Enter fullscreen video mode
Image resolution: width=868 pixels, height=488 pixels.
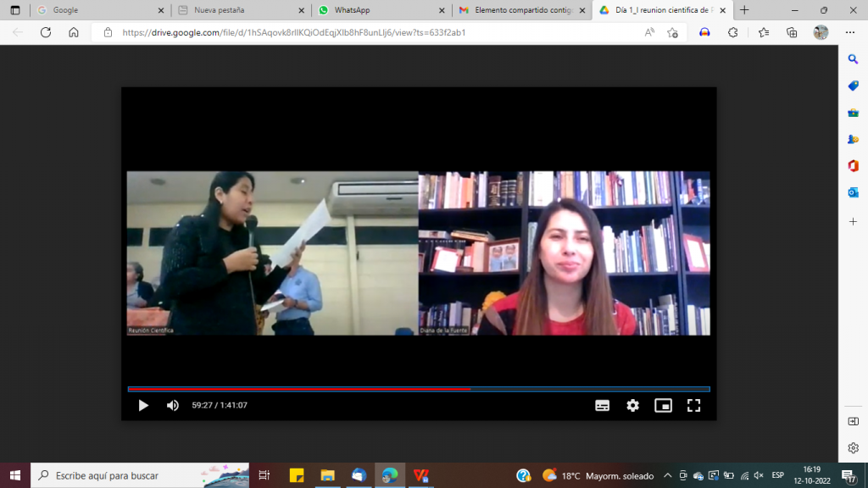coord(693,406)
